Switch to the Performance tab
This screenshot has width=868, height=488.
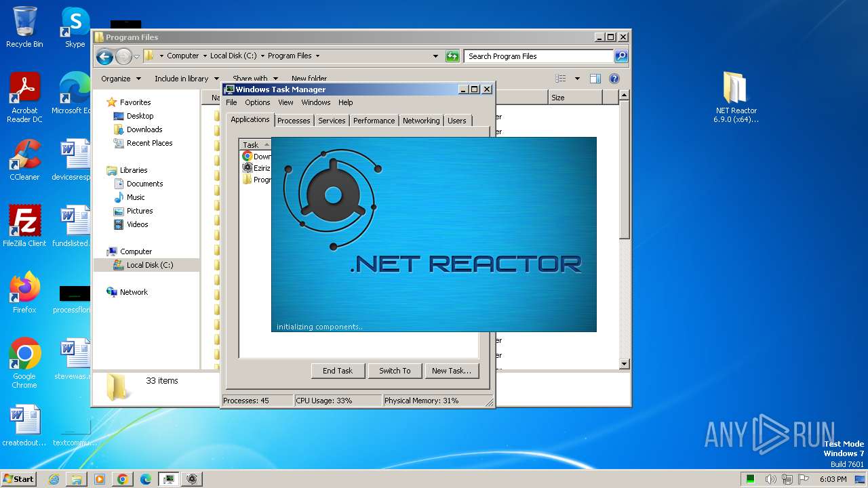[374, 121]
